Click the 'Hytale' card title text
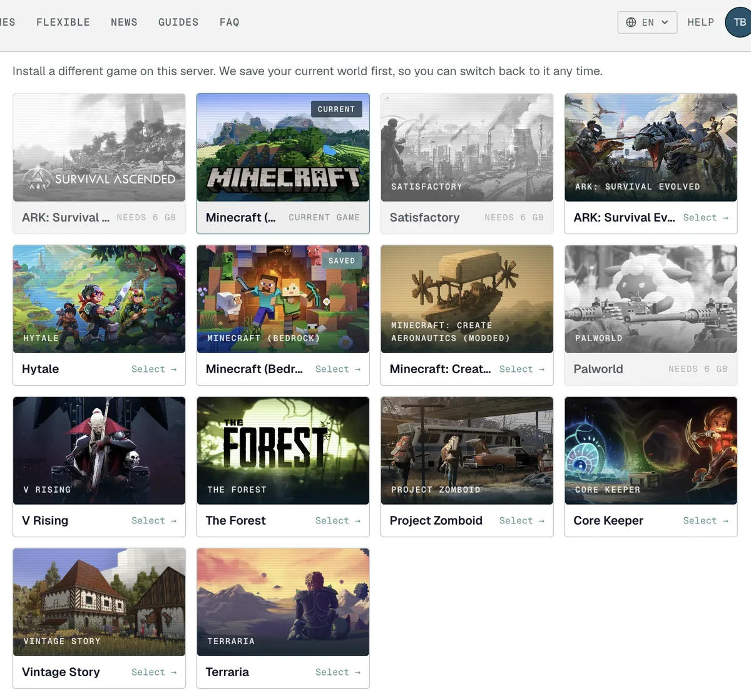751x700 pixels. pyautogui.click(x=40, y=369)
